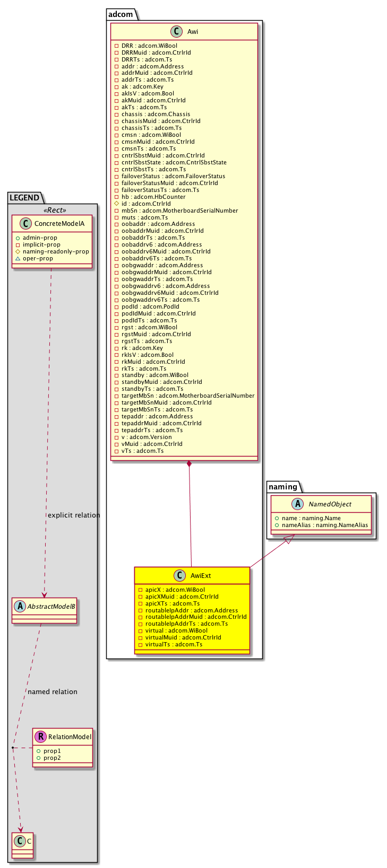Click the "explicit relation" label

tap(74, 515)
